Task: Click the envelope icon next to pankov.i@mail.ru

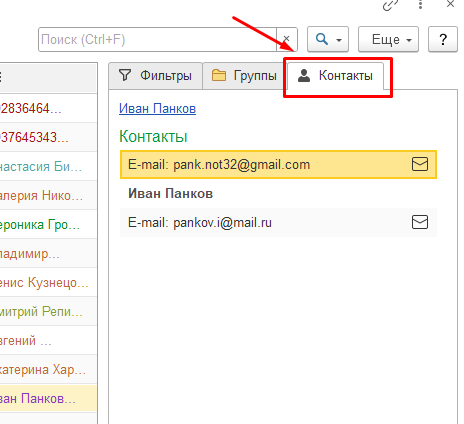Action: tap(420, 222)
